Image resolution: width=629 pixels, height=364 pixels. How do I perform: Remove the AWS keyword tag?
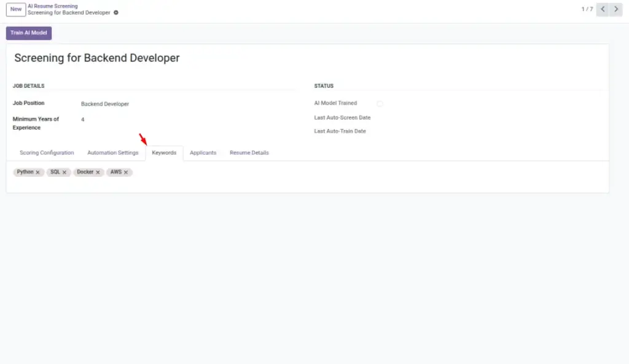125,172
